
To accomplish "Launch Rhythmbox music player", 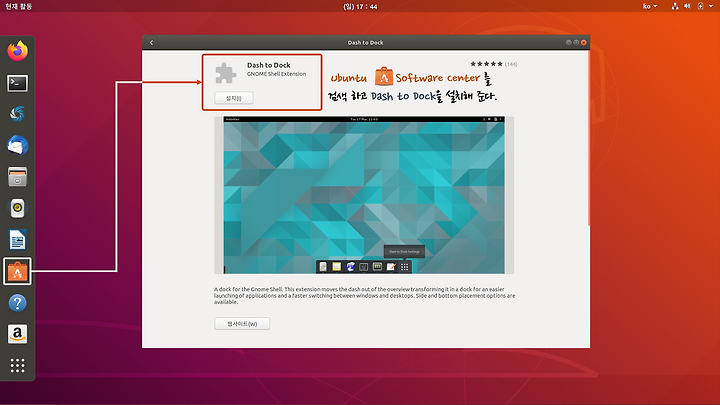I will click(17, 208).
